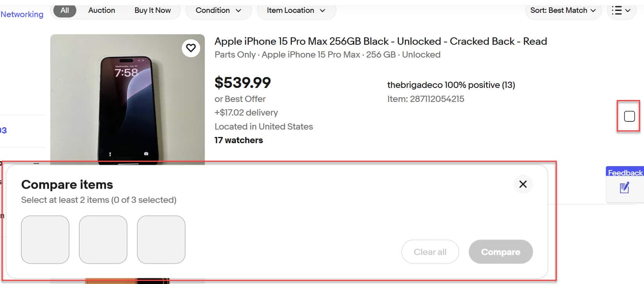The image size is (644, 284).
Task: Add iPhone listing to watchlist heart icon
Action: point(191,48)
